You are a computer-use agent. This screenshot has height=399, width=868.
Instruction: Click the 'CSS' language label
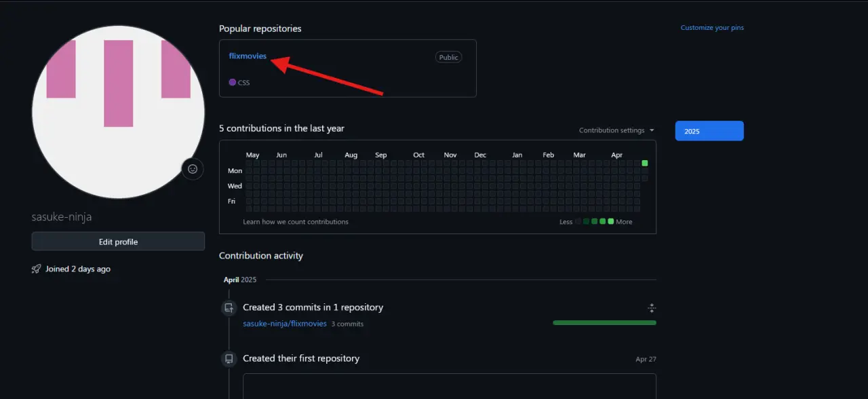[x=244, y=83]
